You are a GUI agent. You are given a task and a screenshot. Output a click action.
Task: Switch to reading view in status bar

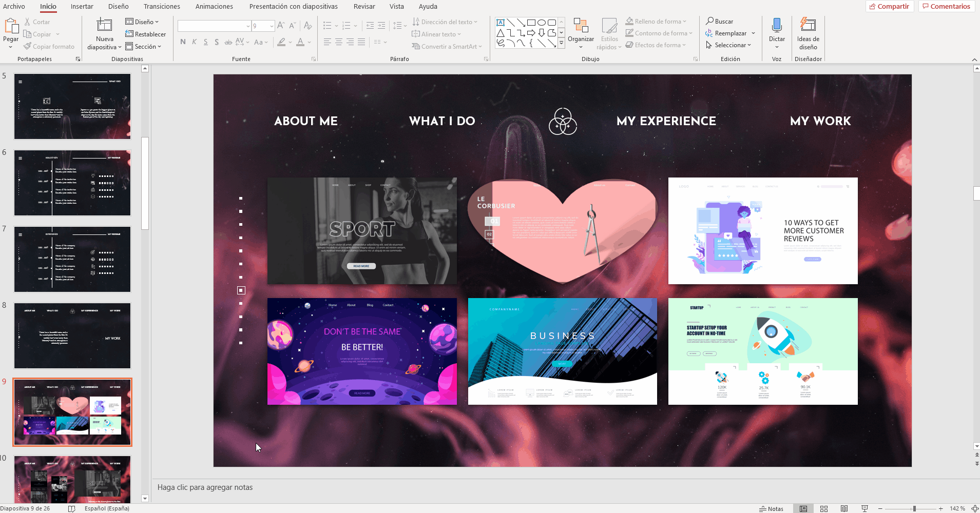coord(844,508)
